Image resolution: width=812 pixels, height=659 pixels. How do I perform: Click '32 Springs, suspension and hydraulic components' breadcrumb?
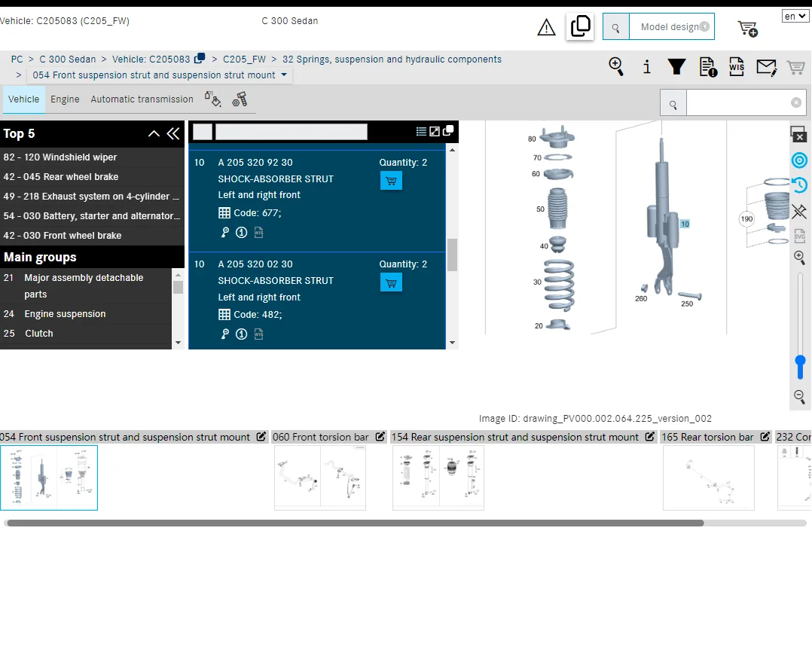point(392,59)
